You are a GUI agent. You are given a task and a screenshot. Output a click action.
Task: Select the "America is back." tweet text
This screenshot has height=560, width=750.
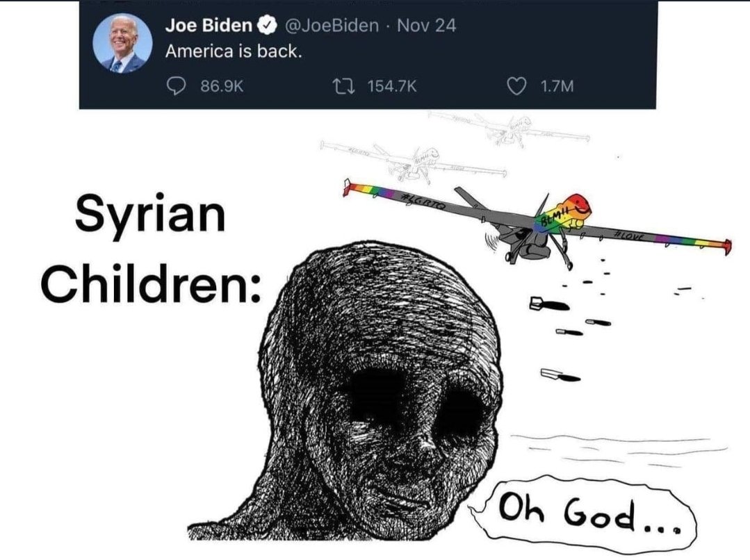pos(234,51)
